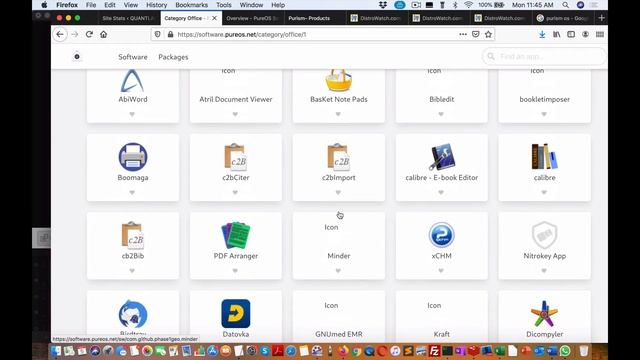Open the c2bCiter clipboard icon
Image resolution: width=640 pixels, height=360 pixels.
[236, 157]
